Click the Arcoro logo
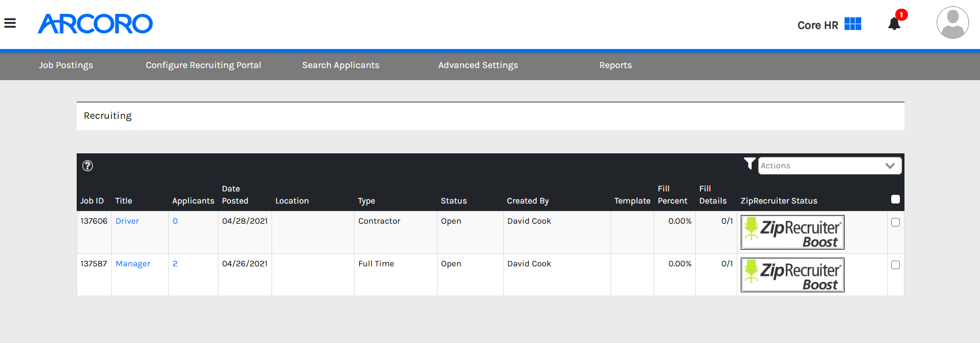980x343 pixels. (95, 24)
